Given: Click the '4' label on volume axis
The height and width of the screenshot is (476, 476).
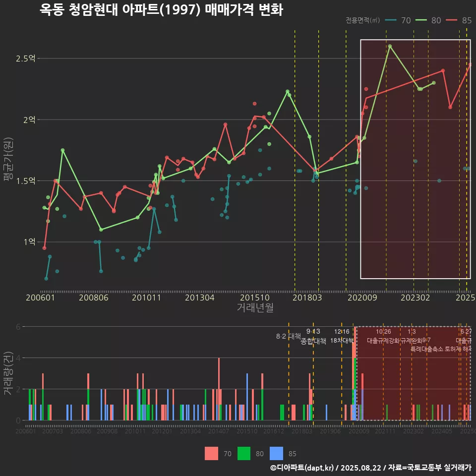Looking at the screenshot, I should click(18, 358).
